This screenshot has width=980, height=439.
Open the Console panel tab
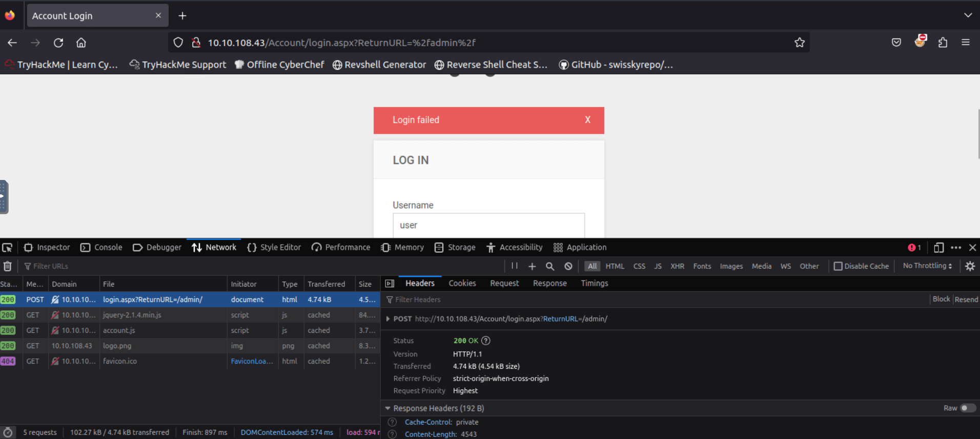pyautogui.click(x=101, y=247)
